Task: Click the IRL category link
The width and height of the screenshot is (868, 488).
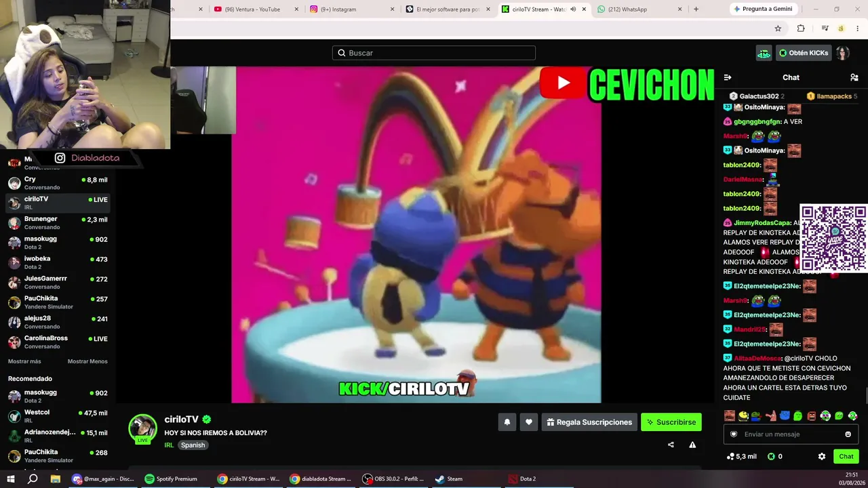Action: [x=169, y=445]
